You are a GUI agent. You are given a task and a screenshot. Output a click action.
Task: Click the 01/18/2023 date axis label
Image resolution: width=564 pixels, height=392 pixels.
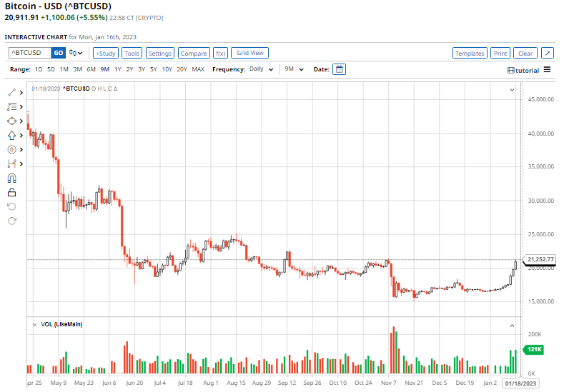pyautogui.click(x=520, y=383)
